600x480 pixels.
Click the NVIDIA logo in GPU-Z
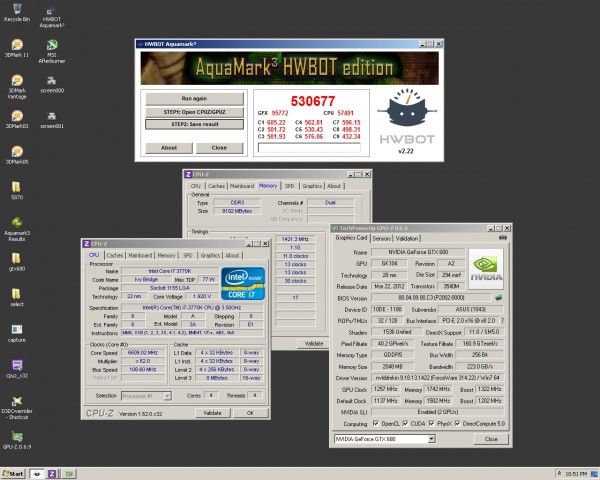click(x=486, y=269)
